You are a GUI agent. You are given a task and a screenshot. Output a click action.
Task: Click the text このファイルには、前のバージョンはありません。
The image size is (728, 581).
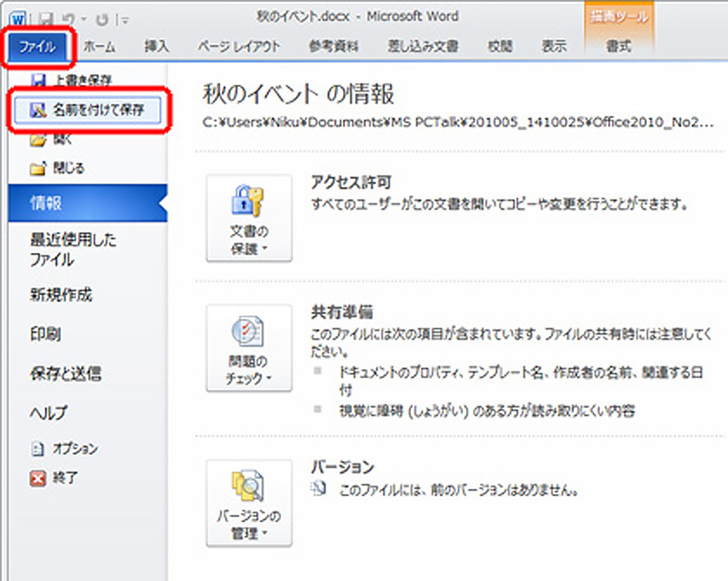459,490
